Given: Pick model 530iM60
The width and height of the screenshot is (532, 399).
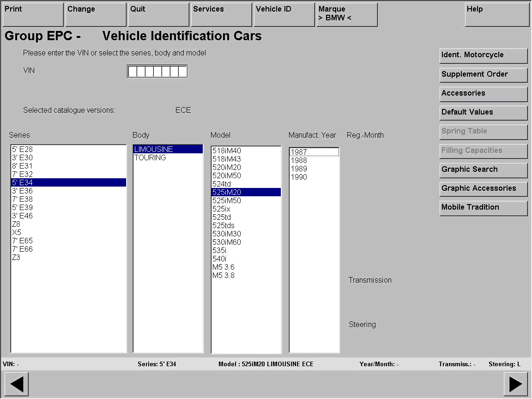Looking at the screenshot, I should [246, 242].
